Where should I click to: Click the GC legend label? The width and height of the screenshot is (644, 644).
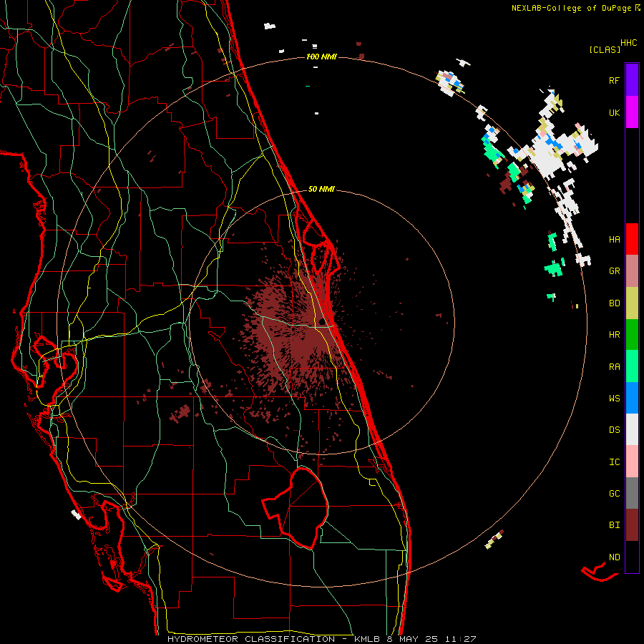[614, 494]
